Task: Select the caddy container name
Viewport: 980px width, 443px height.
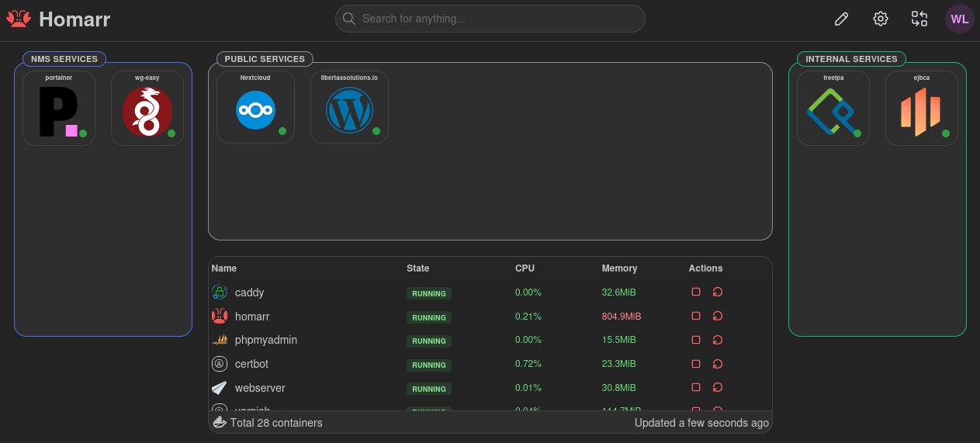Action: click(250, 292)
